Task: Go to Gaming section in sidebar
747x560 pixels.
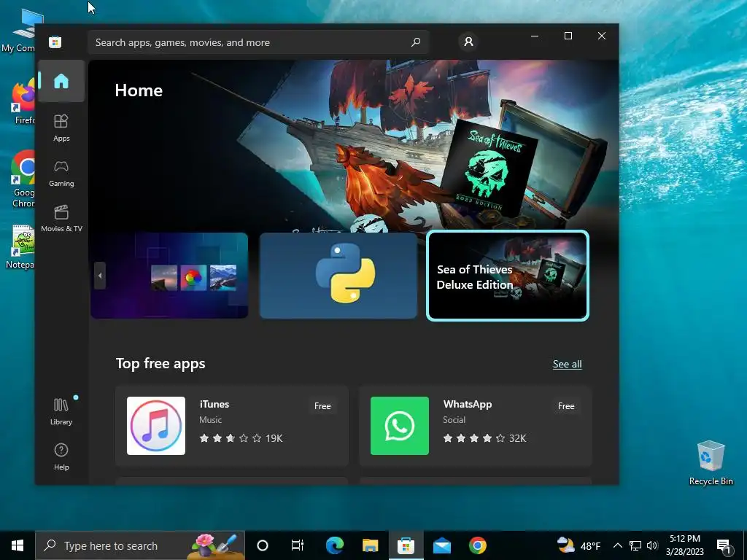Action: (x=61, y=174)
